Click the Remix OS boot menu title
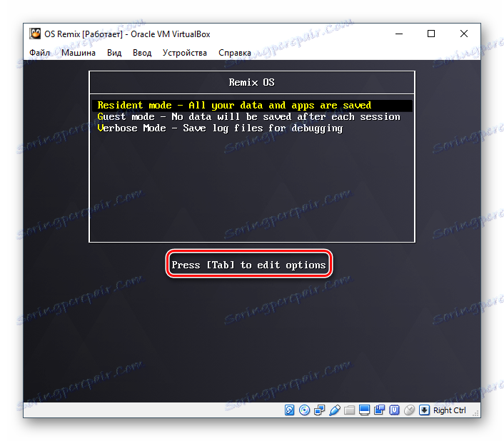This screenshot has height=441, width=504. click(x=252, y=83)
